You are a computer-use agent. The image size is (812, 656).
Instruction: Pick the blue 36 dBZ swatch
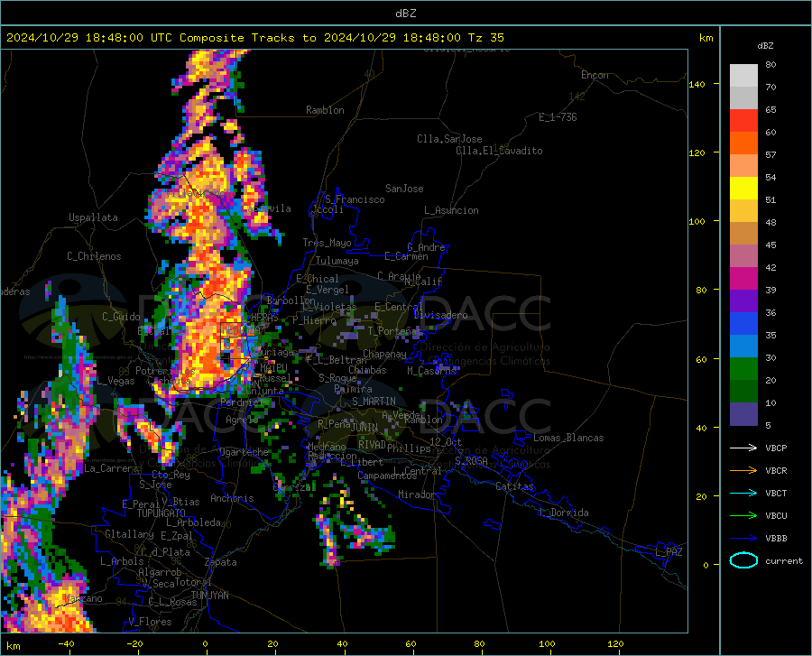click(743, 324)
